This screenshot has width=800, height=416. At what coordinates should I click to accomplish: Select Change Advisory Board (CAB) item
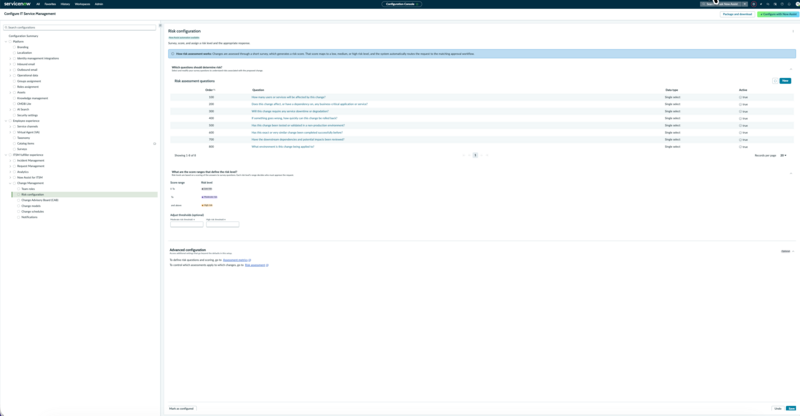pos(40,200)
